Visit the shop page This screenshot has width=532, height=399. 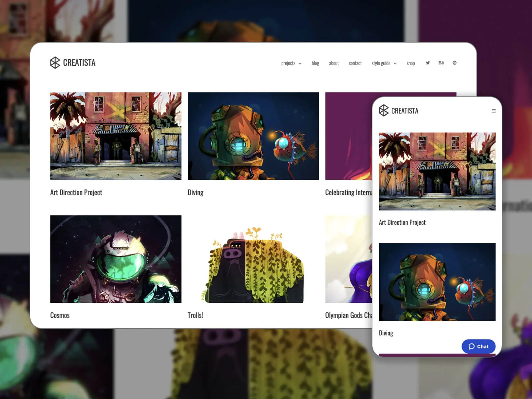point(411,63)
